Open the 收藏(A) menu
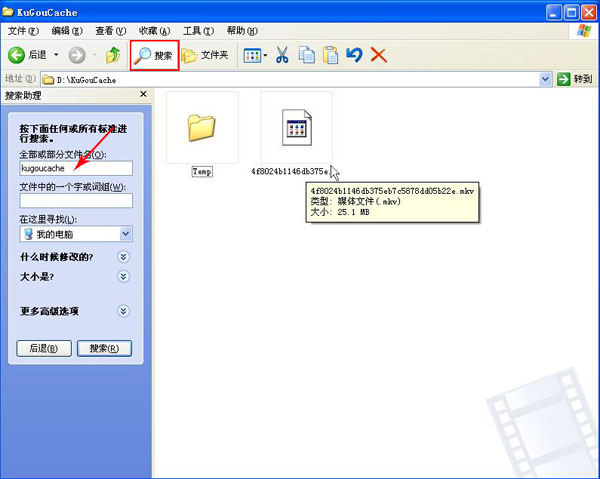Image resolution: width=600 pixels, height=479 pixels. point(154,31)
